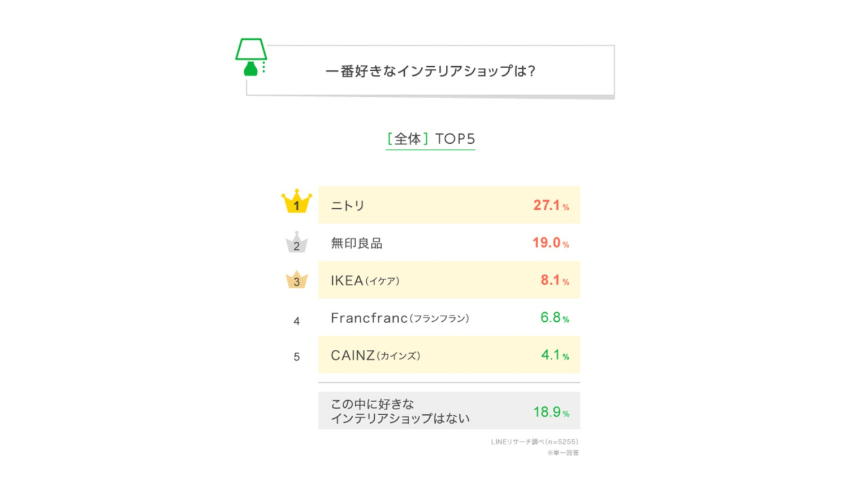The width and height of the screenshot is (868, 488).
Task: Click the 27.1% value
Action: click(551, 206)
